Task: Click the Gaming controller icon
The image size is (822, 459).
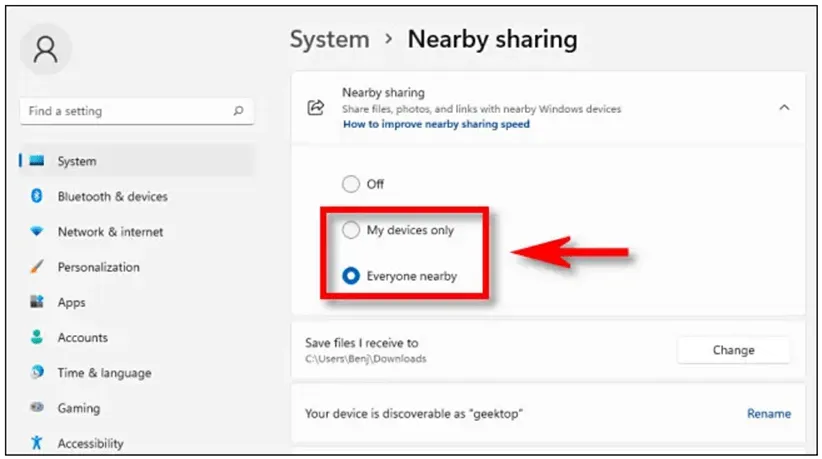Action: 38,408
